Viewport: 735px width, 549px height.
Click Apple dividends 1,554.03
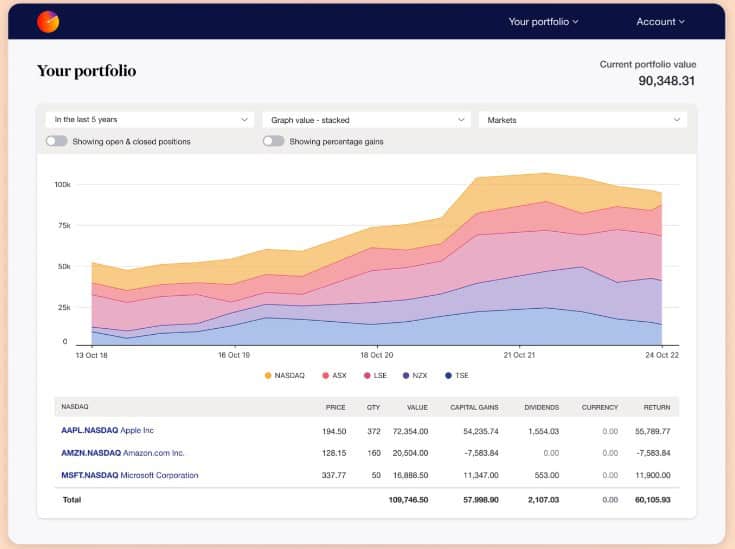coord(544,431)
